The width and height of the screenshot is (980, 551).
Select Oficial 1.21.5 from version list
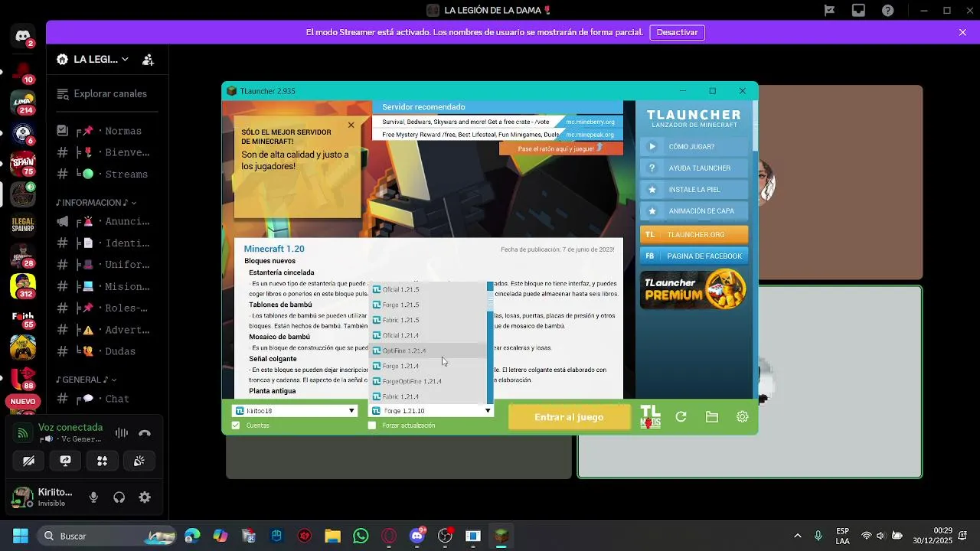click(428, 289)
